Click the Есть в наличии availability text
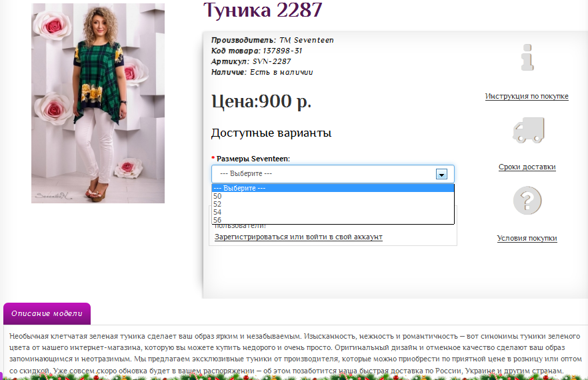 coord(281,72)
